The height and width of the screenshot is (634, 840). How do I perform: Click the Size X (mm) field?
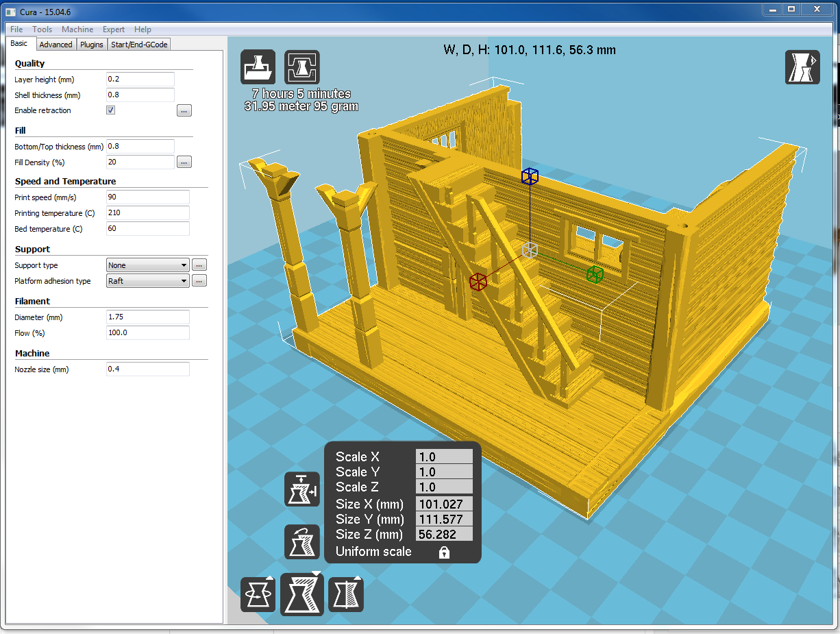coord(444,504)
